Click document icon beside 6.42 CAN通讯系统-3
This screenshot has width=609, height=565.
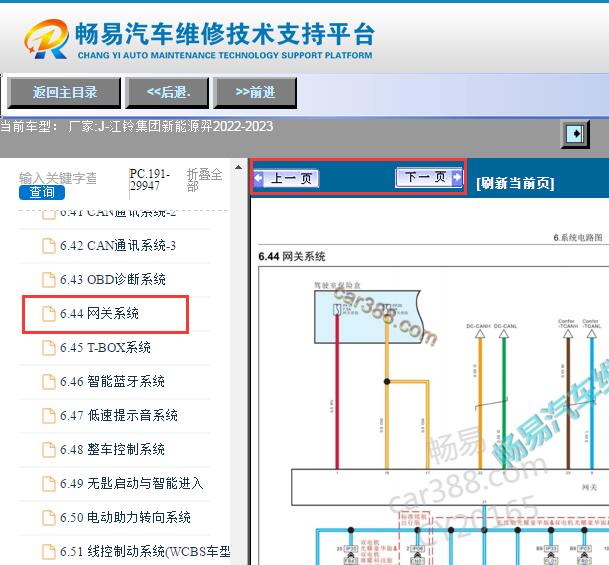tap(49, 245)
